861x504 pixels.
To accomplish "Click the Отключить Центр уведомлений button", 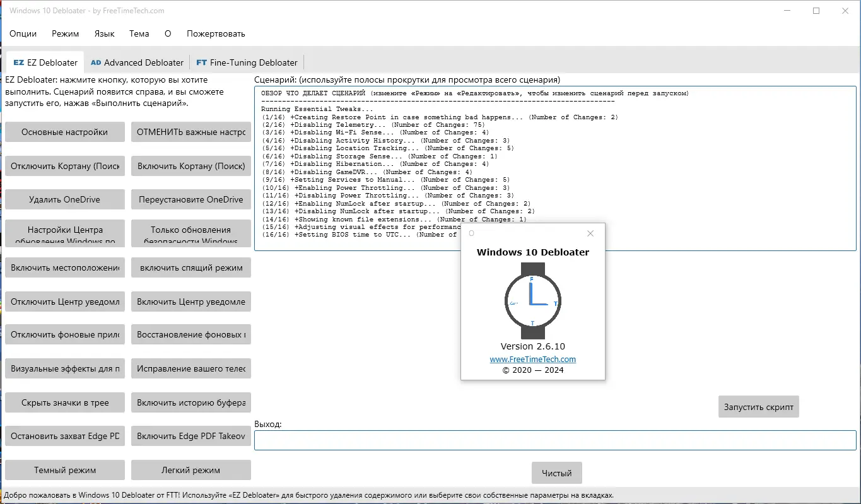I will (x=64, y=302).
